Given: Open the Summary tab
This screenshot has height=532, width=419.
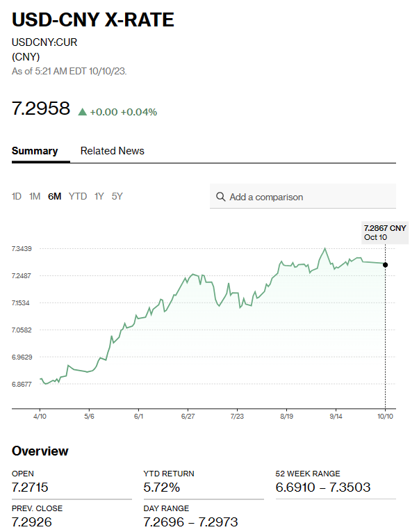Looking at the screenshot, I should click(x=35, y=151).
